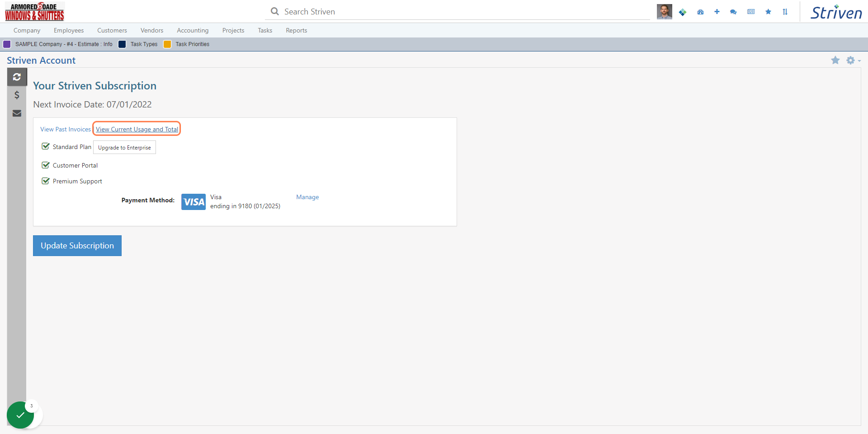Screen dimensions: 868x434
Task: Click Armored Dade Windows & Shutters logo
Action: 35,12
